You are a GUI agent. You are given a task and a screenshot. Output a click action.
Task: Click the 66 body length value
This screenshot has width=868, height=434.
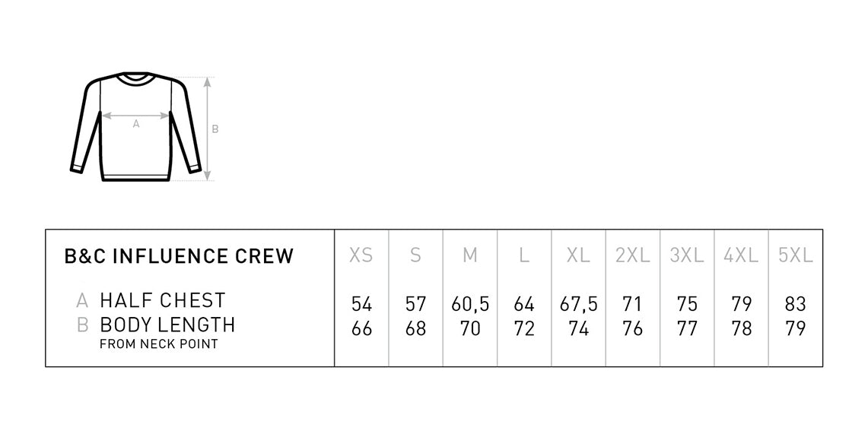pyautogui.click(x=361, y=328)
